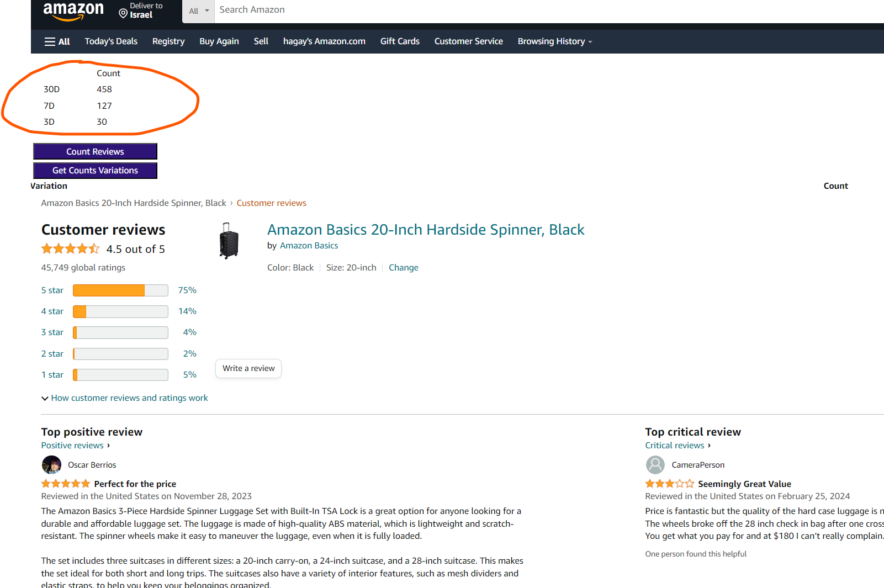Open CameraPerson profile name
Viewport: 884px width, 588px height.
point(698,465)
